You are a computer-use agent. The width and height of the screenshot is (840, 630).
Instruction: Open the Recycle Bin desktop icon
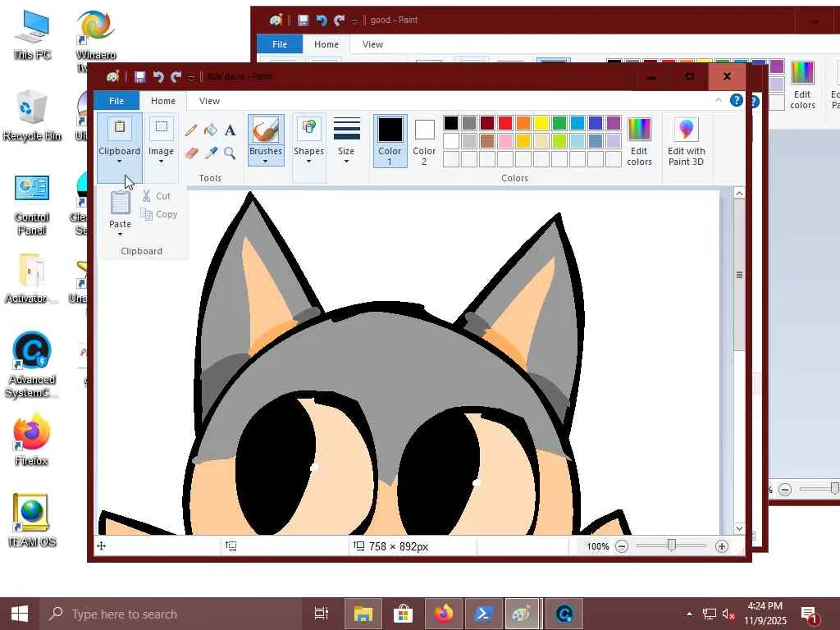tap(32, 115)
